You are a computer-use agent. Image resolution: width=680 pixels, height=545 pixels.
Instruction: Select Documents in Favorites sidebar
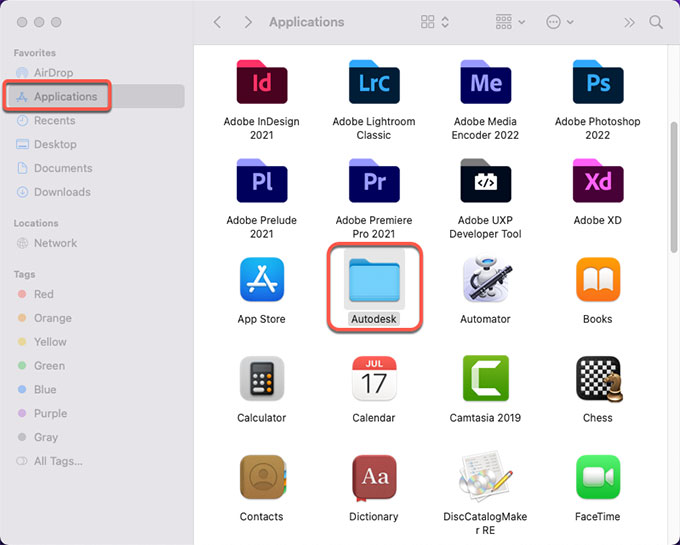(x=62, y=168)
